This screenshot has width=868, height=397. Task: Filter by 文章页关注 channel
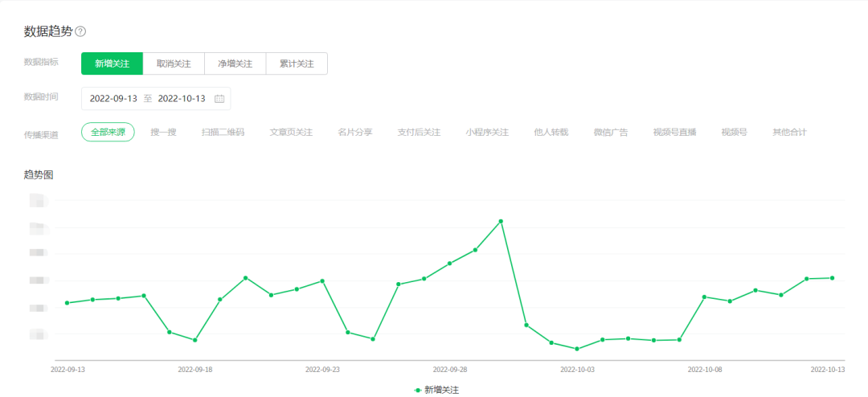[x=291, y=133]
